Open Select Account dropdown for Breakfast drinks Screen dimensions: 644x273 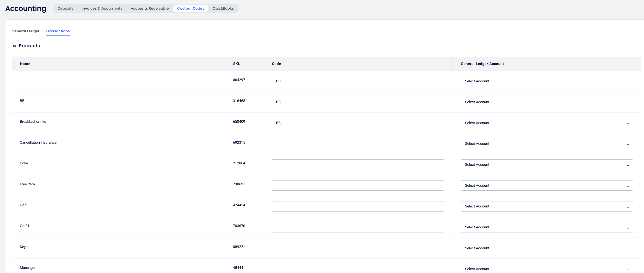click(x=547, y=123)
